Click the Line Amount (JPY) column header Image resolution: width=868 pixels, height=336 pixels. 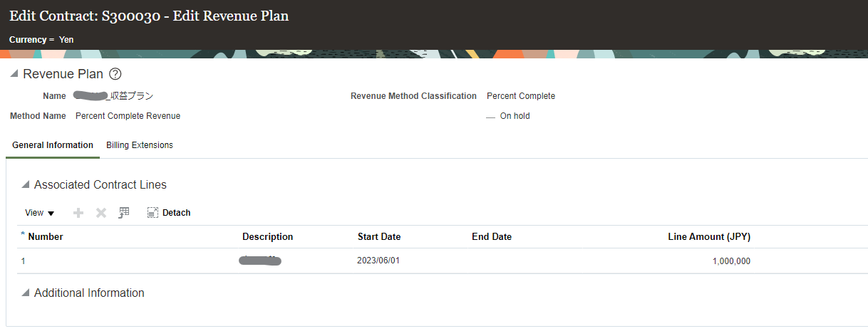709,237
